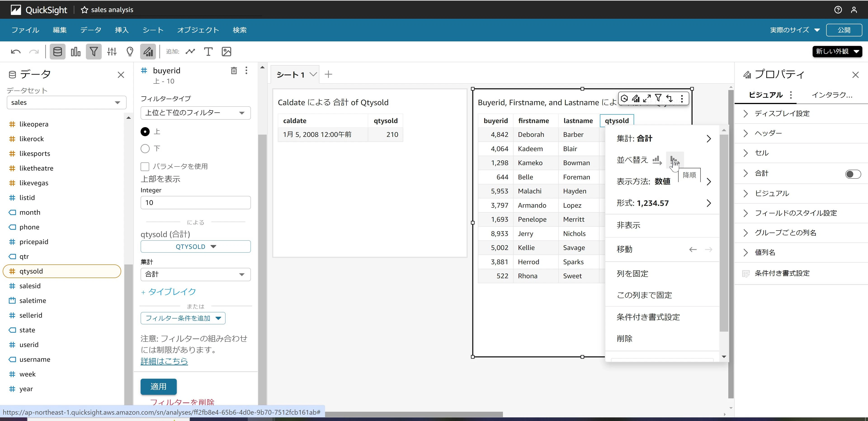Click the Integer input field showing 10
The width and height of the screenshot is (868, 421).
pos(196,203)
